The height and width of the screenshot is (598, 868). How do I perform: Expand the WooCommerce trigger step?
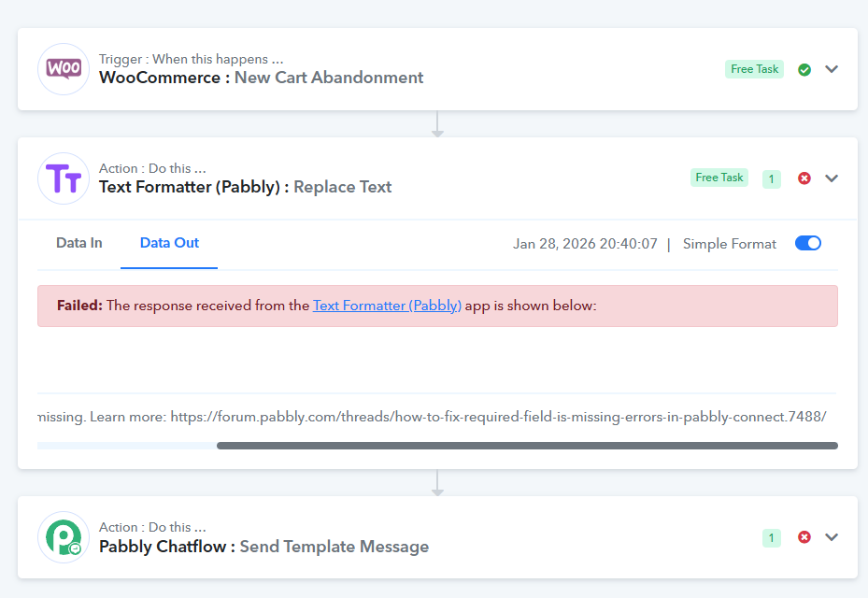(x=832, y=69)
